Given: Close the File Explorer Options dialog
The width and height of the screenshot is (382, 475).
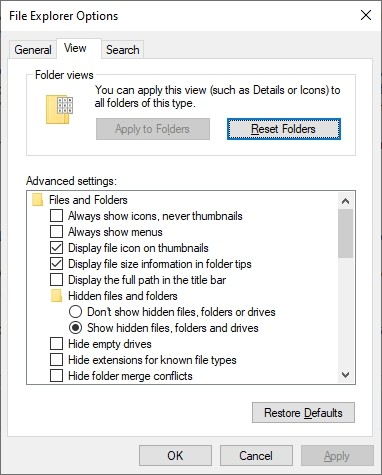Looking at the screenshot, I should [x=366, y=15].
